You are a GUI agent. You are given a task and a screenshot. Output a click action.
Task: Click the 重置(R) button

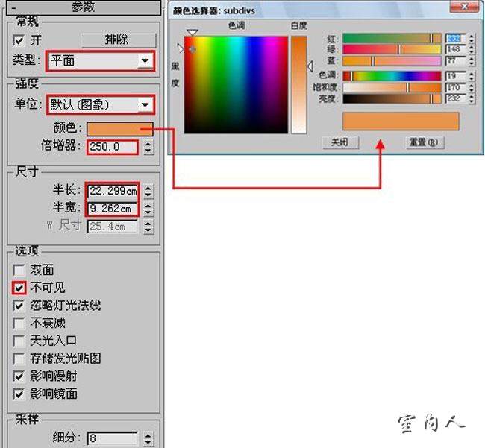[x=425, y=142]
